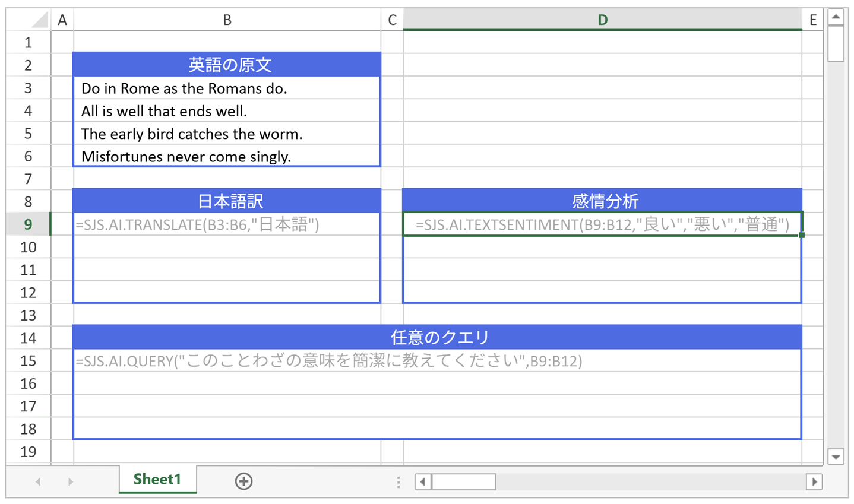Viewport: 854px width, 504px height.
Task: Click the previous sheet navigation arrow
Action: [37, 481]
